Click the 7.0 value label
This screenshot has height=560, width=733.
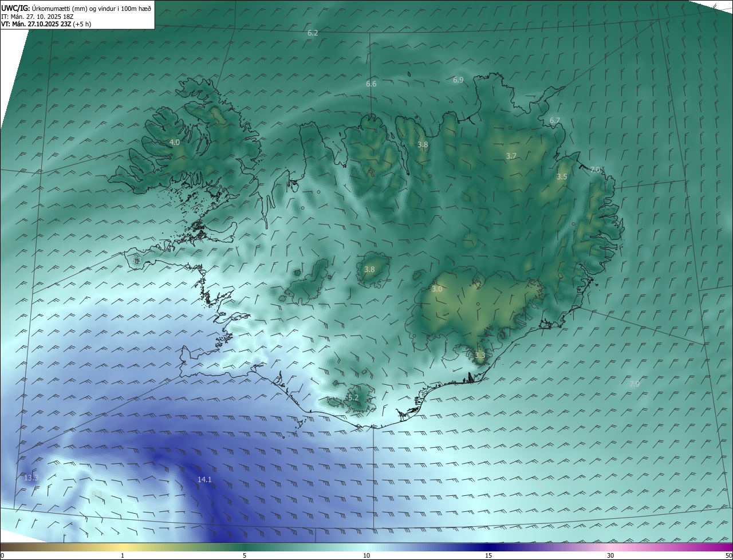[x=595, y=170]
